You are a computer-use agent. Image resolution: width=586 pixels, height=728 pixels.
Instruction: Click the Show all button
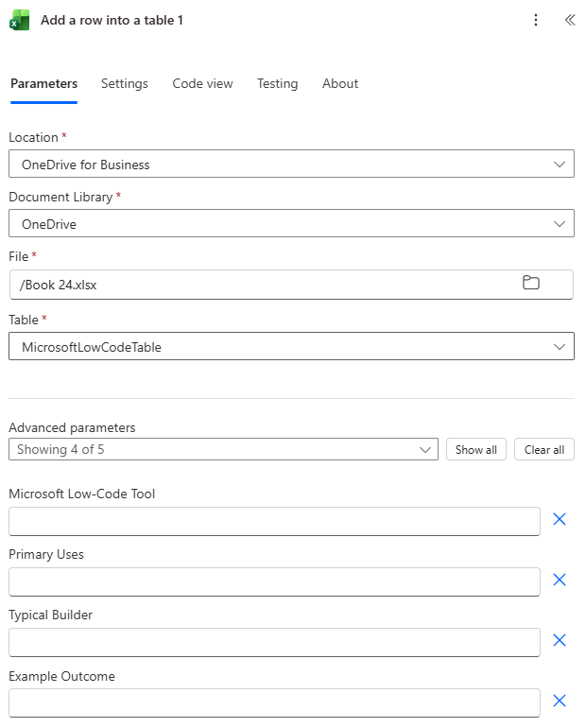coord(476,449)
